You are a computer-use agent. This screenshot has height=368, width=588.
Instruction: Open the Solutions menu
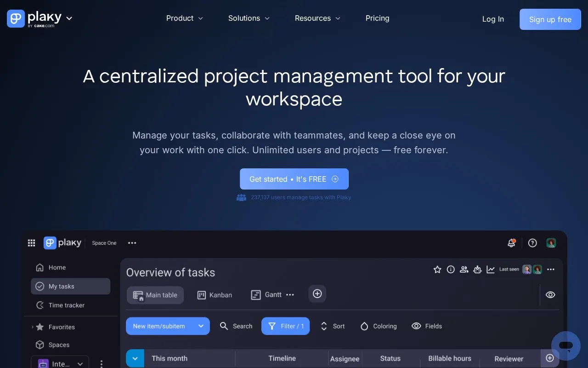coord(249,18)
